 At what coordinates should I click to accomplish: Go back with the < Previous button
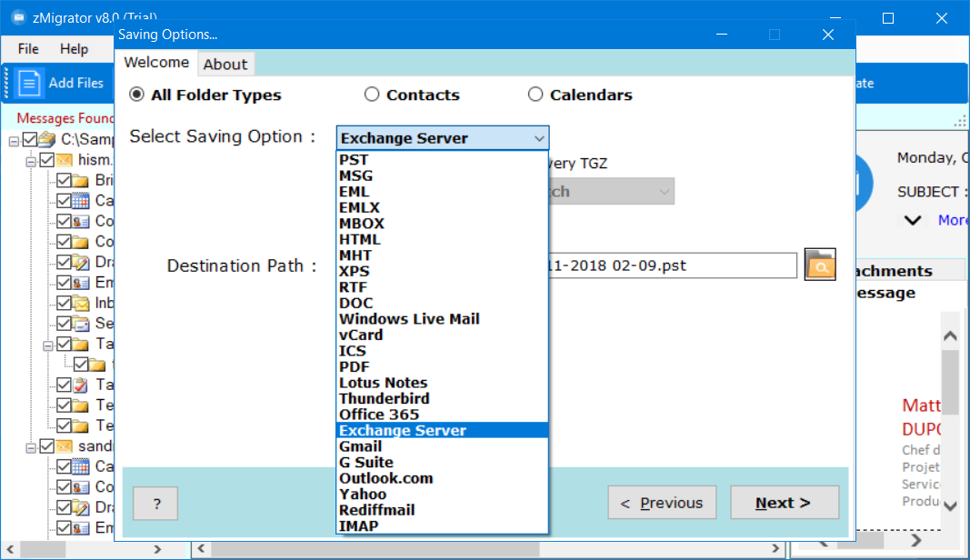click(x=662, y=503)
